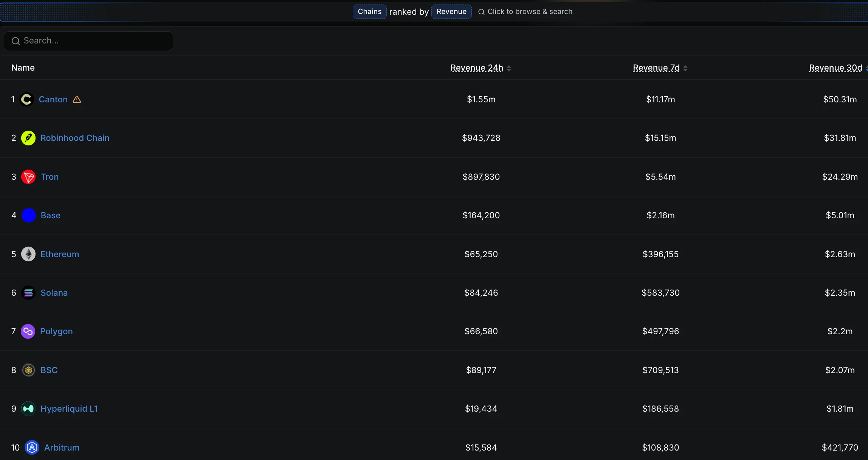This screenshot has width=868, height=460.
Task: Select BSC's 30d revenue $2.07m
Action: [840, 370]
